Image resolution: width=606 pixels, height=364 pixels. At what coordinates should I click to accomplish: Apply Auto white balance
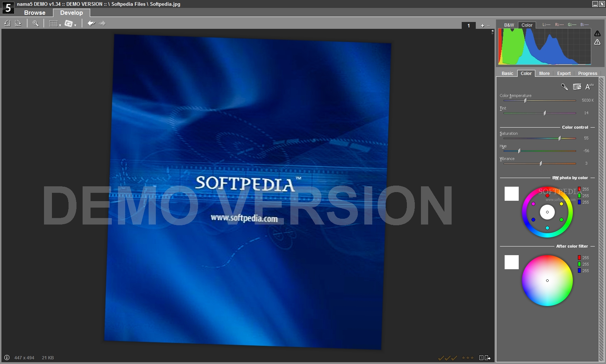pyautogui.click(x=589, y=86)
